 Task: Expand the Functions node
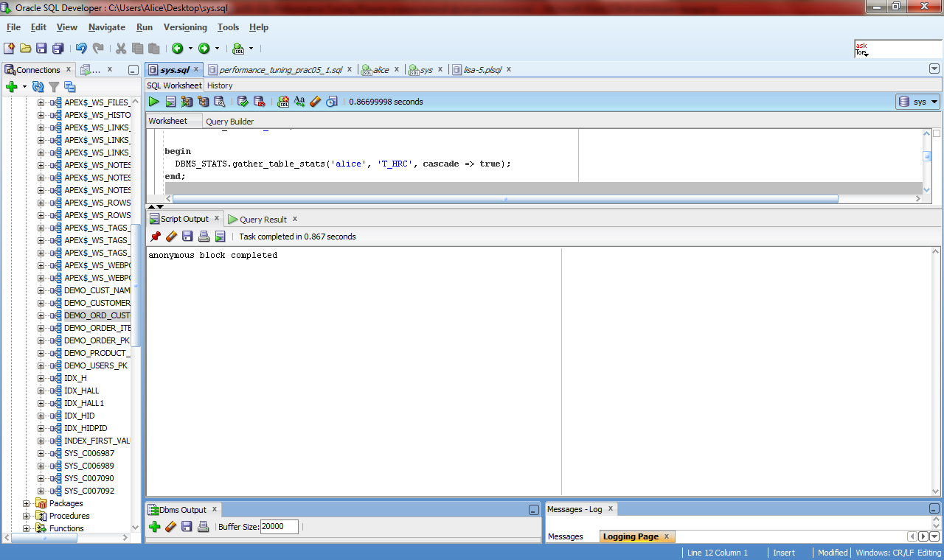coord(27,528)
